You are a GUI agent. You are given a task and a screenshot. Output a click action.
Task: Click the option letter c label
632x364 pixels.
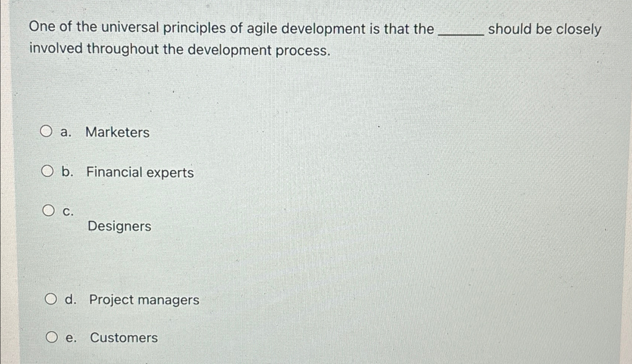pos(67,212)
